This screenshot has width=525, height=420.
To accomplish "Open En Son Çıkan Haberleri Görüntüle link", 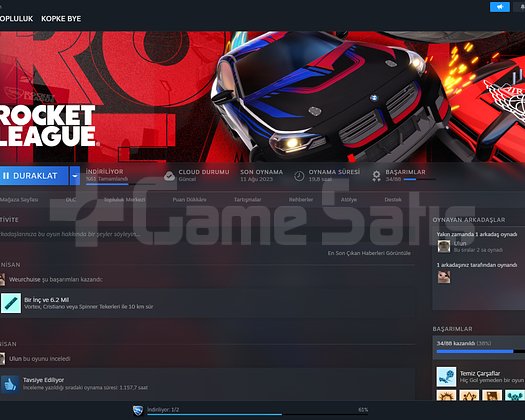I will 369,253.
